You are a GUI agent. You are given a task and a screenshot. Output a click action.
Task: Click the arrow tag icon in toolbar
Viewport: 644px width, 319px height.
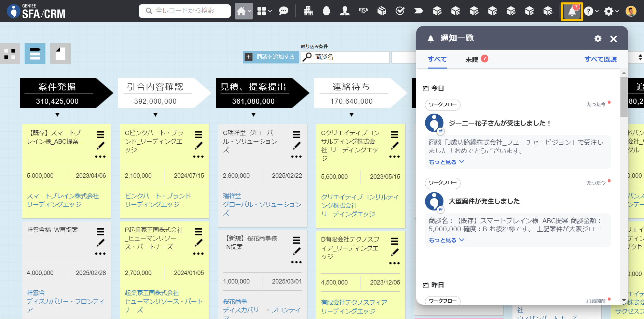click(419, 11)
